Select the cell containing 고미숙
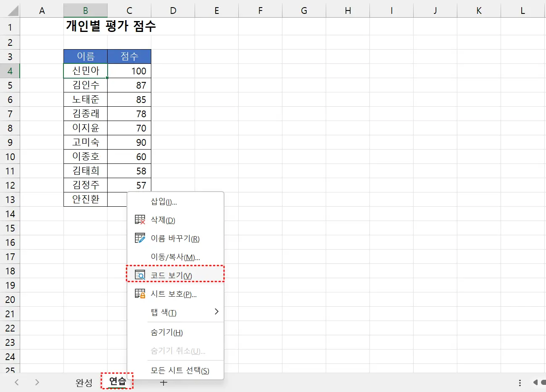Screen dimensions: 546x392 pyautogui.click(x=86, y=142)
